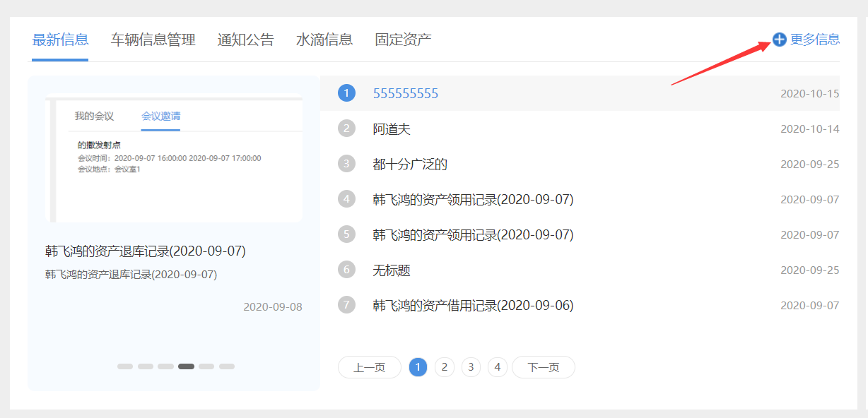Select the third carousel indicator dot

click(x=166, y=366)
